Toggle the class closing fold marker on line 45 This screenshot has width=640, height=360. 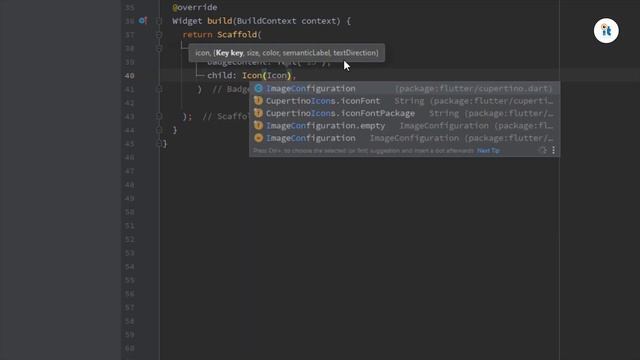[159, 144]
